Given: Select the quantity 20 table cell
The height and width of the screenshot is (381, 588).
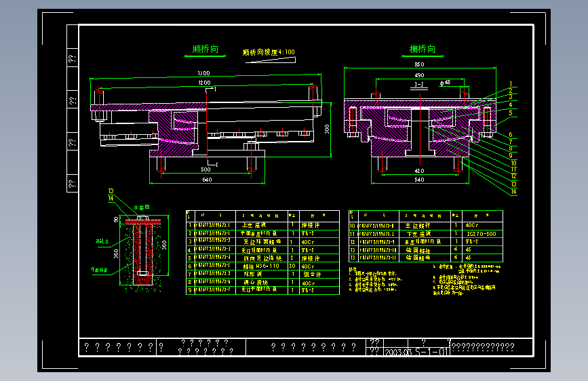Looking at the screenshot, I should (293, 266).
